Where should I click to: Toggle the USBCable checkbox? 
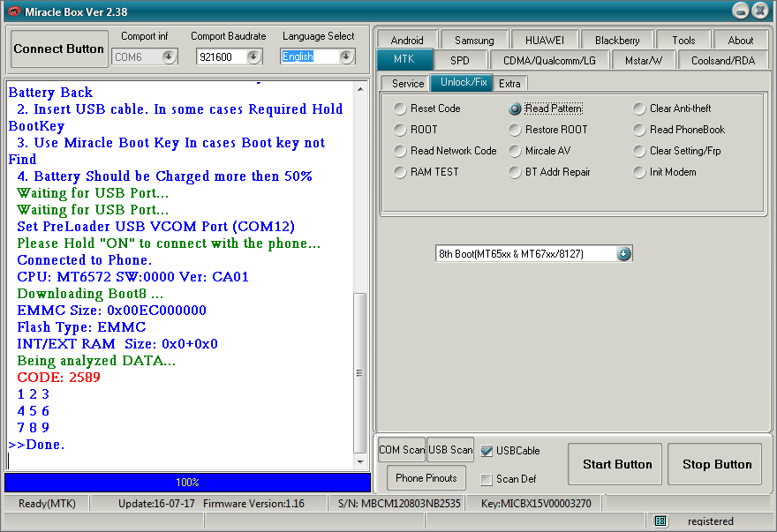point(487,451)
